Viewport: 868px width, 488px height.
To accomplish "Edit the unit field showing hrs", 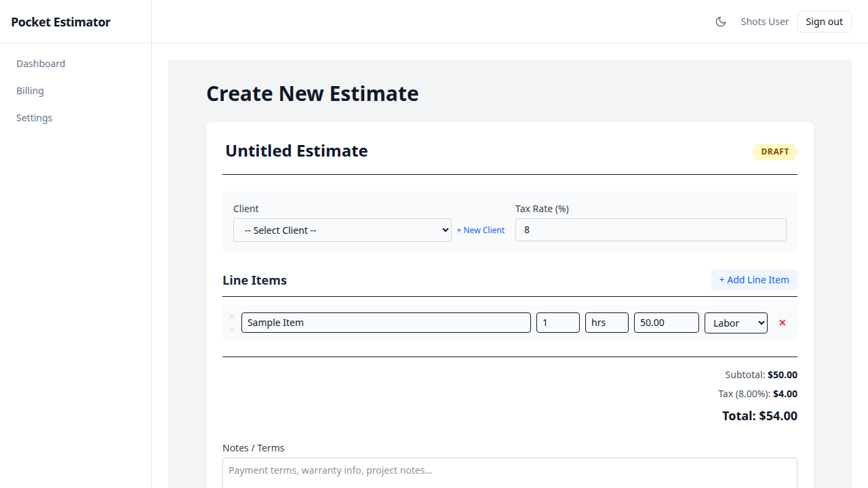I will click(x=607, y=323).
